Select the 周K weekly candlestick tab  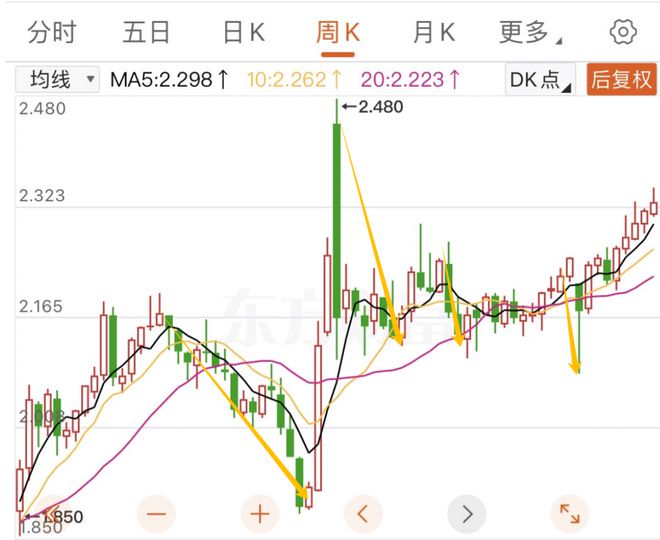click(338, 32)
